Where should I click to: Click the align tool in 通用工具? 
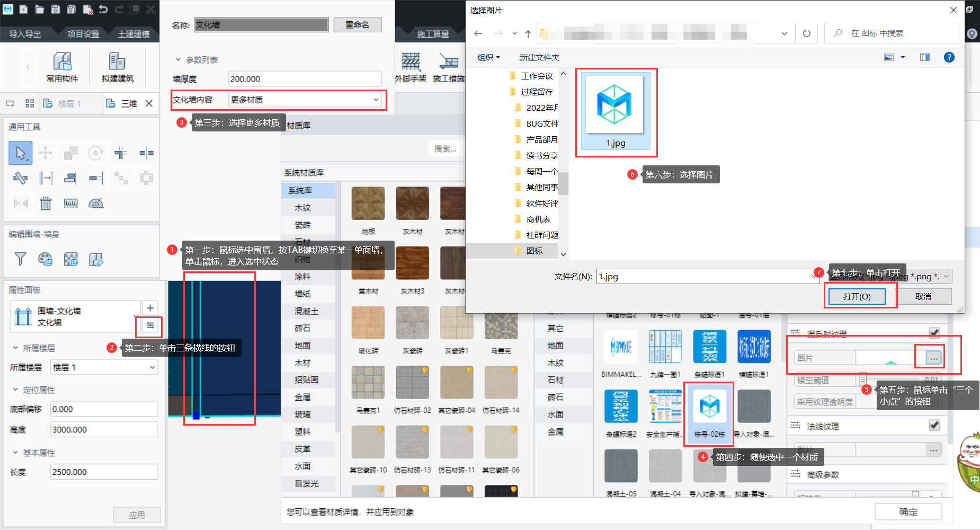[70, 178]
